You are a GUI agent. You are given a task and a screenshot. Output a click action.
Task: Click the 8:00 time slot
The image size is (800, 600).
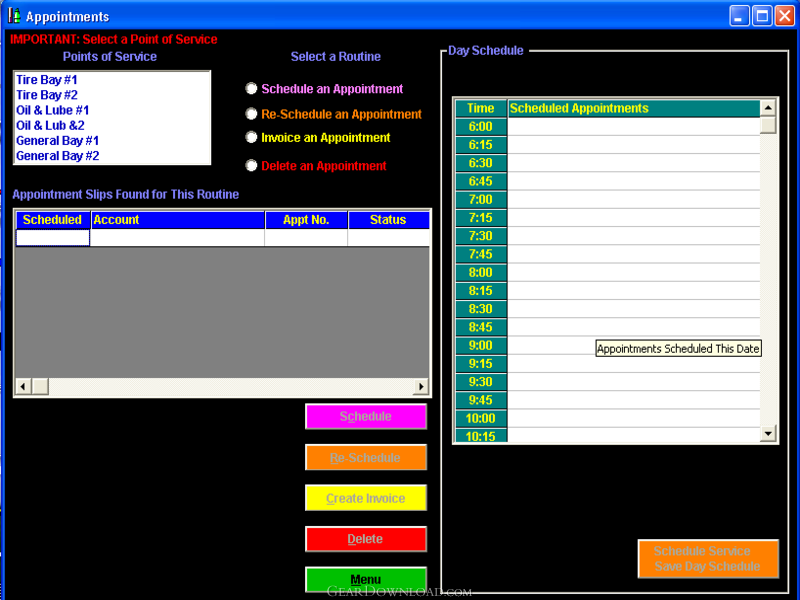(x=481, y=272)
